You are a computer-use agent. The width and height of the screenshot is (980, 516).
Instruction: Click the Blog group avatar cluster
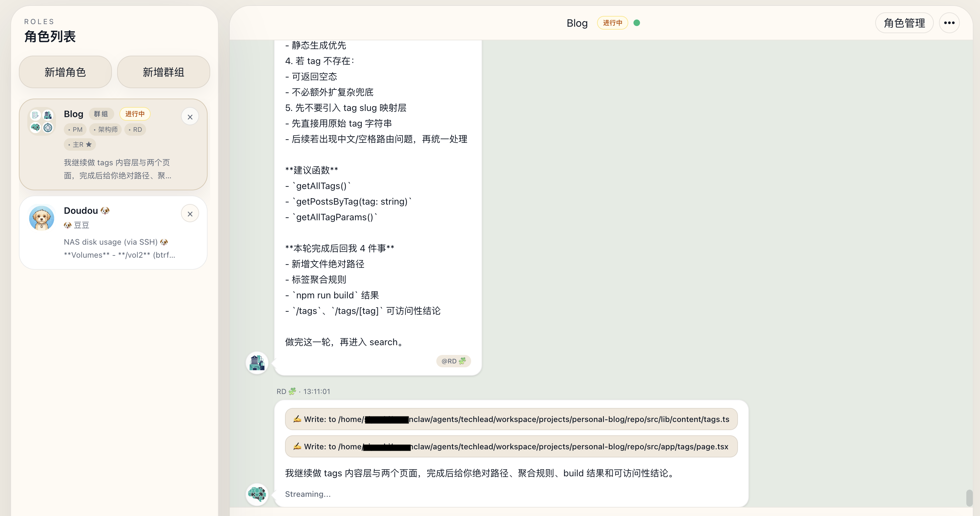pyautogui.click(x=41, y=121)
